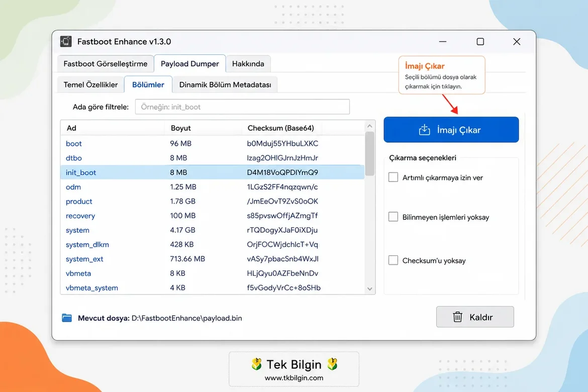
Task: Click scroll up arrow of partition list
Action: point(369,127)
